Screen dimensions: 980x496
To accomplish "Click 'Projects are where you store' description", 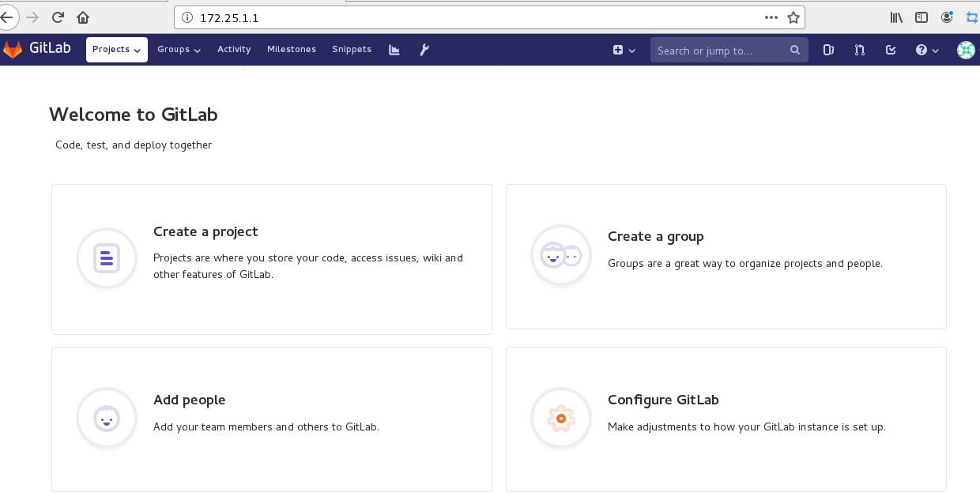I will [308, 266].
